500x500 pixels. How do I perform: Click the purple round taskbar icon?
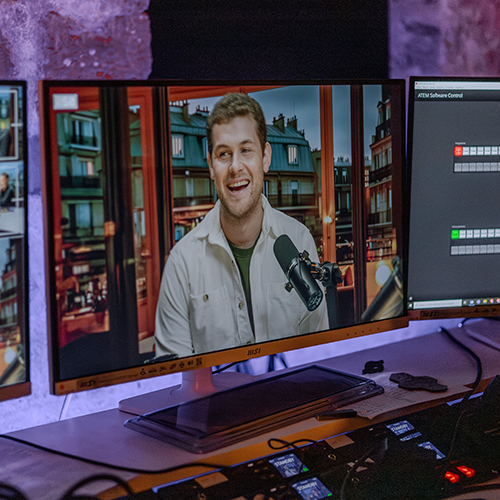[478, 302]
